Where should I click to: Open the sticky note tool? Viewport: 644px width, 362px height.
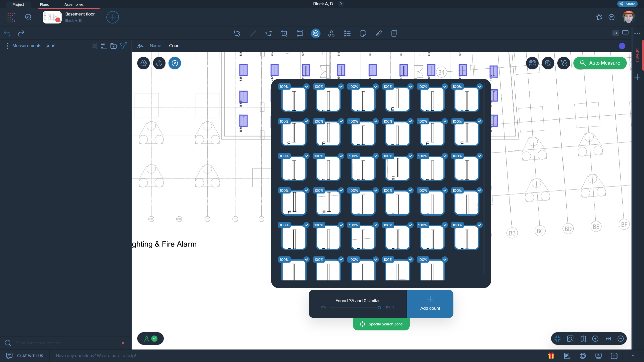(363, 33)
